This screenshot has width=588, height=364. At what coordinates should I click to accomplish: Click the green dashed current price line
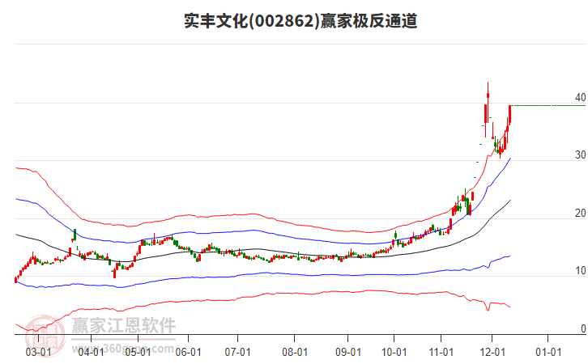549,106
